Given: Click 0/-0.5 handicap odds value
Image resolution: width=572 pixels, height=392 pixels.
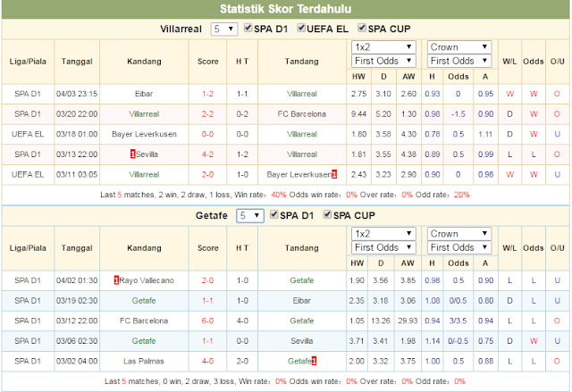Looking at the screenshot, I should tap(458, 341).
